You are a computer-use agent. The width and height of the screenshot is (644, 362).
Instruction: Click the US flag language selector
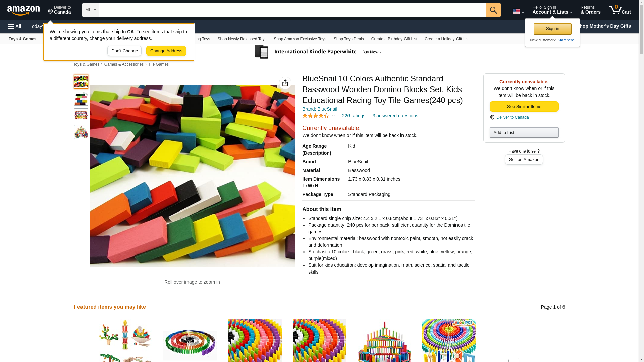[x=518, y=12]
